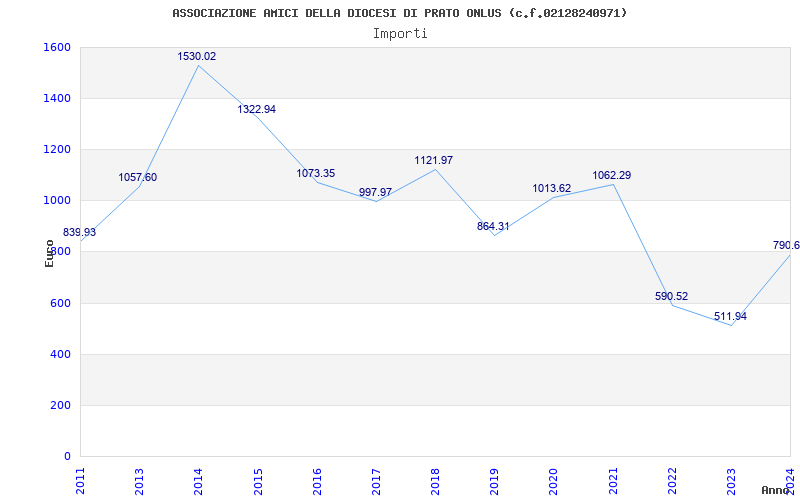Click the 1121.97 data label
Viewport: 800px width, 500px height.
pos(434,161)
